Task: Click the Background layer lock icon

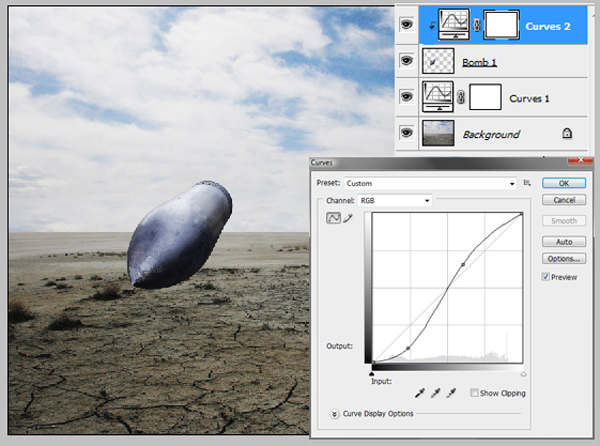Action: pos(567,133)
